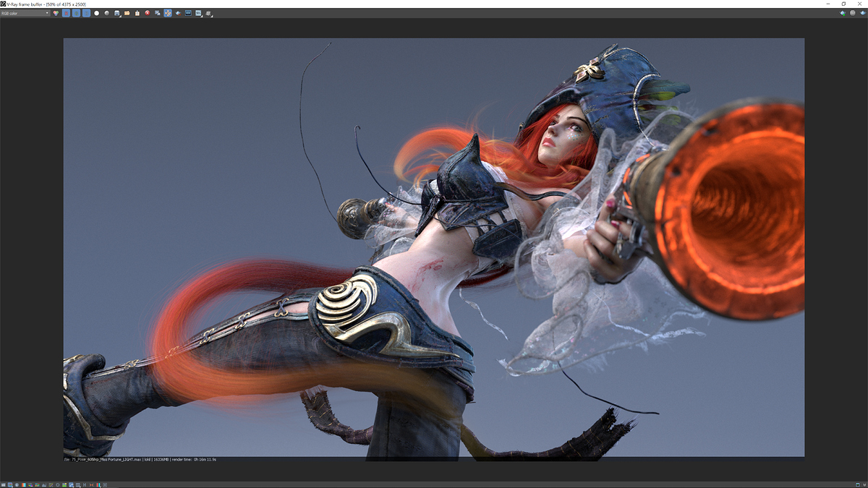
Task: Click the file name text in render status line
Action: point(103,459)
